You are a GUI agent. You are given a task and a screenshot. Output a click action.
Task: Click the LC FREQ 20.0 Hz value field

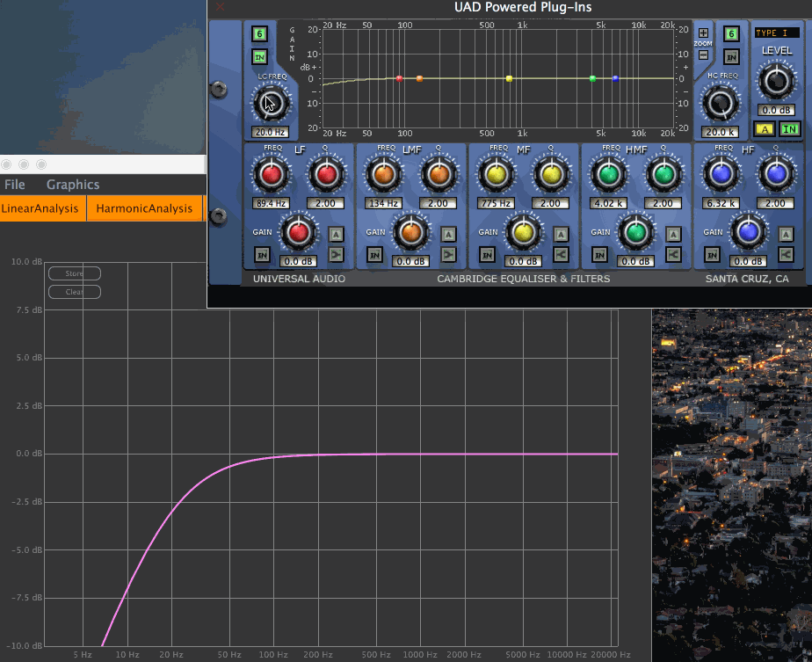click(x=270, y=132)
